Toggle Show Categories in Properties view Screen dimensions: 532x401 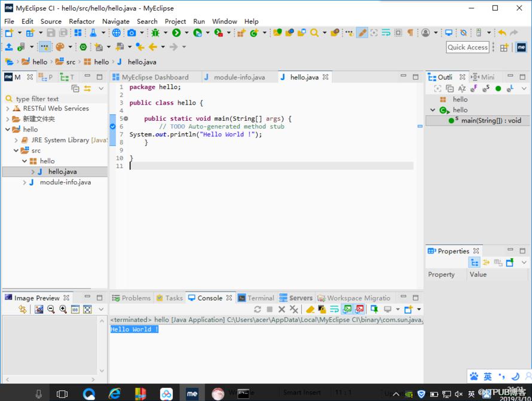tap(474, 262)
